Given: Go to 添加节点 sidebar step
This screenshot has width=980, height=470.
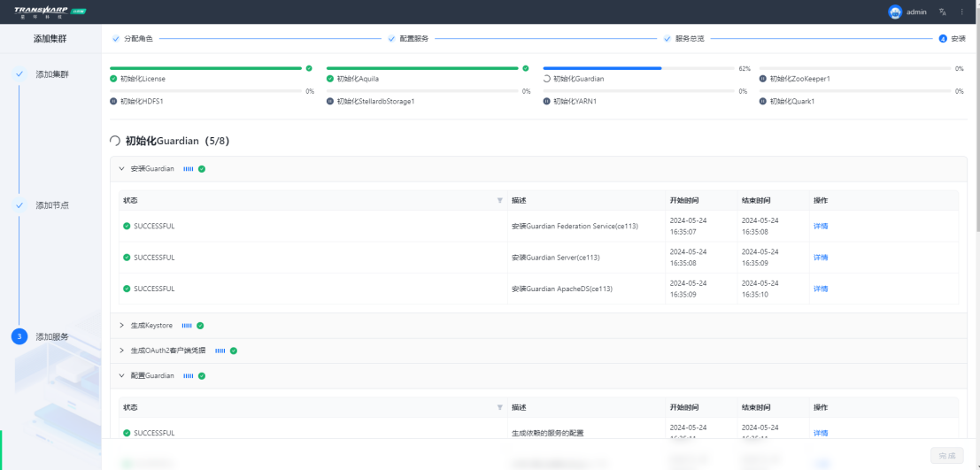Looking at the screenshot, I should click(52, 205).
